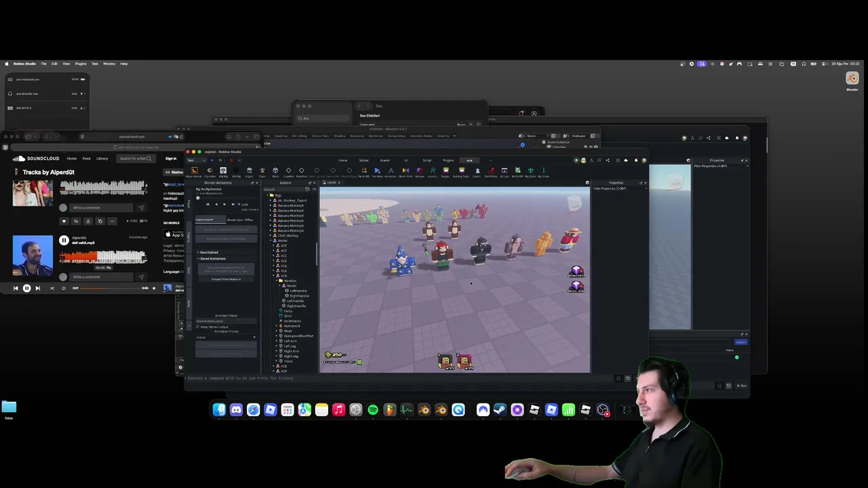Viewport: 868px width, 488px height.
Task: Seek within the deli vahit.mp3 waveform
Action: coord(102,256)
